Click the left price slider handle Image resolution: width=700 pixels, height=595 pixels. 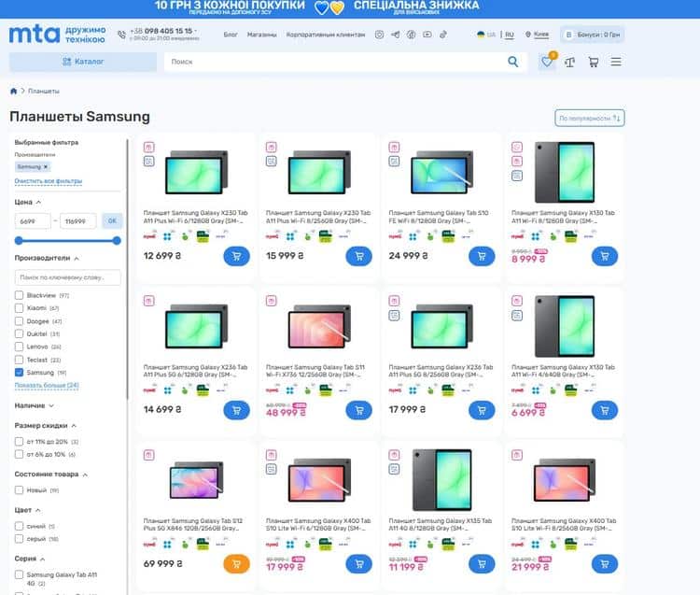[x=19, y=241]
